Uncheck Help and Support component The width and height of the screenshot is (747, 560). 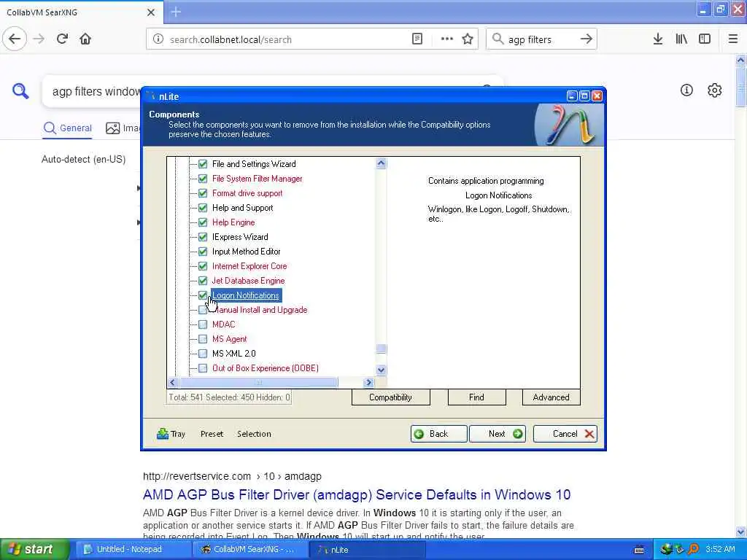click(203, 208)
